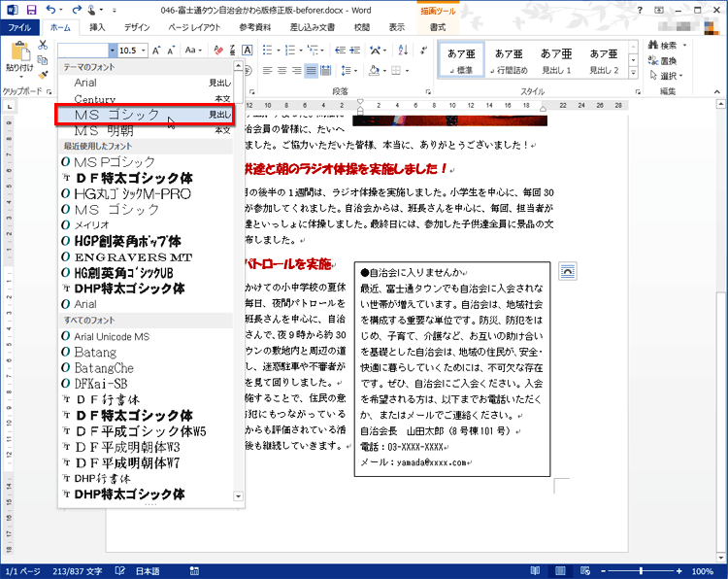This screenshot has height=579, width=728.
Task: Choose Arial from the theme fonts
Action: (145, 83)
